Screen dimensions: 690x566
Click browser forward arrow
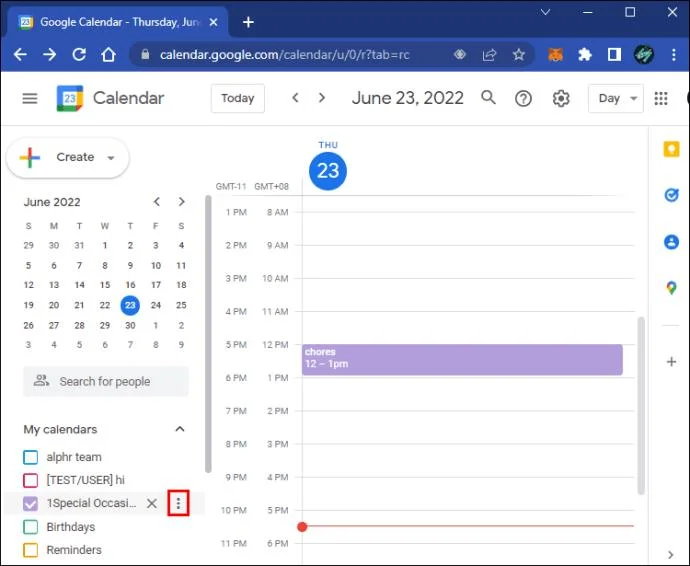pos(50,55)
